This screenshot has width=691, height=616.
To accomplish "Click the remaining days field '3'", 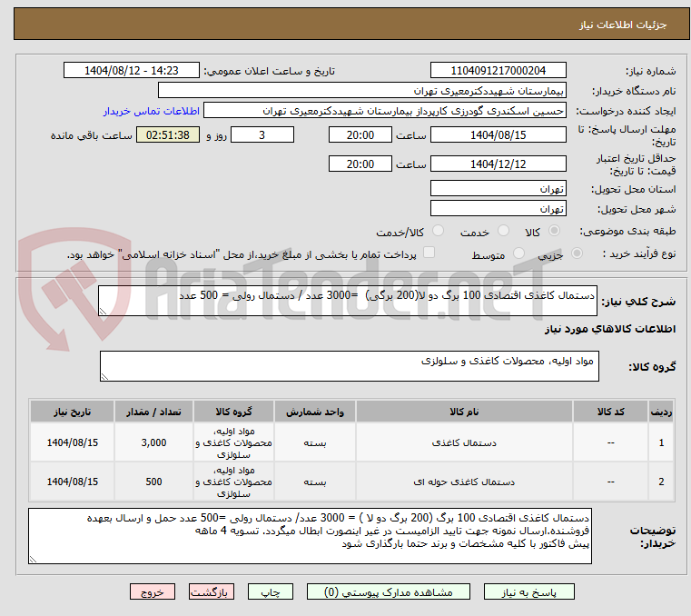I will tap(262, 134).
